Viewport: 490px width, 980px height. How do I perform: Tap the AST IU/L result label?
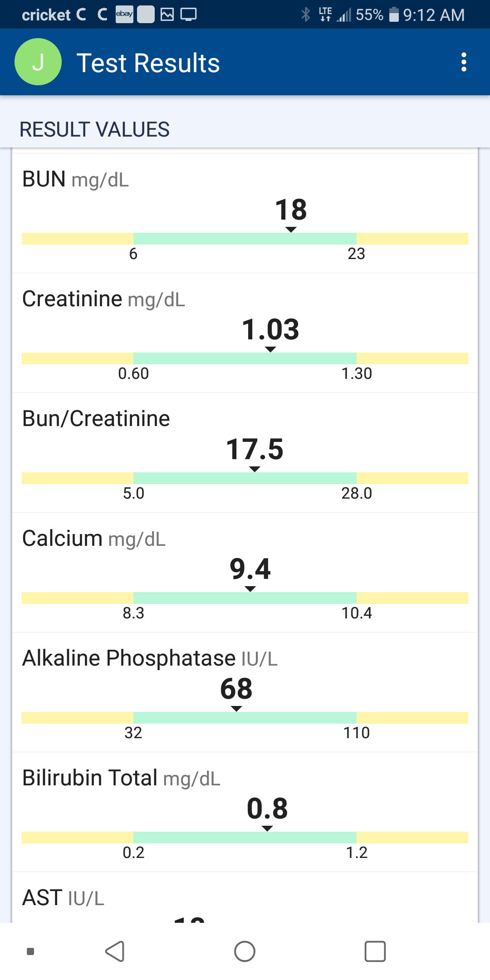tap(63, 898)
